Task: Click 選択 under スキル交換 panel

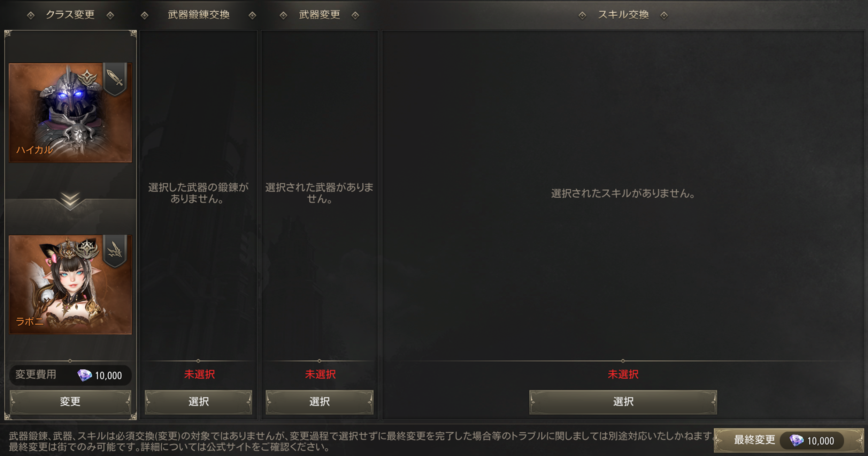Action: coord(623,402)
